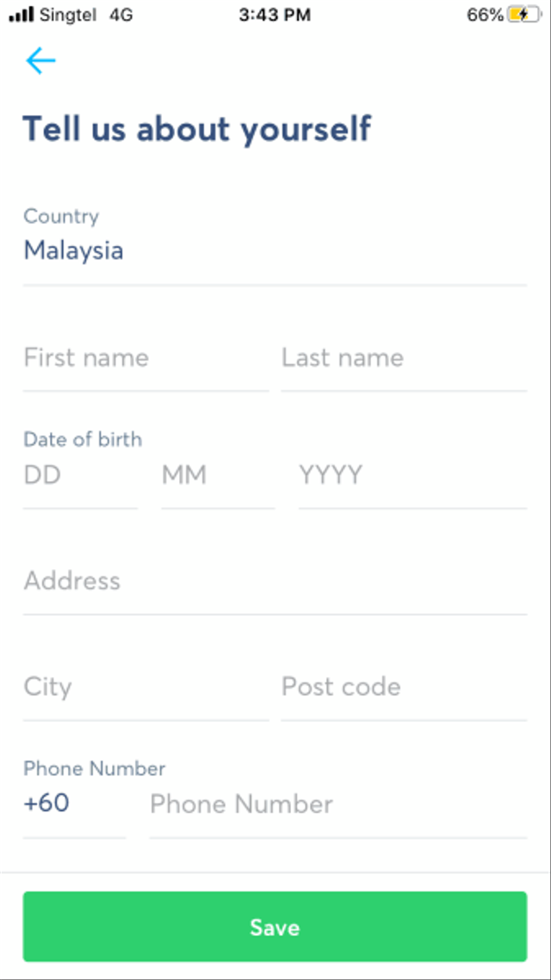Tap the Date of birth section
Screen dimensions: 551x980
pos(82,440)
